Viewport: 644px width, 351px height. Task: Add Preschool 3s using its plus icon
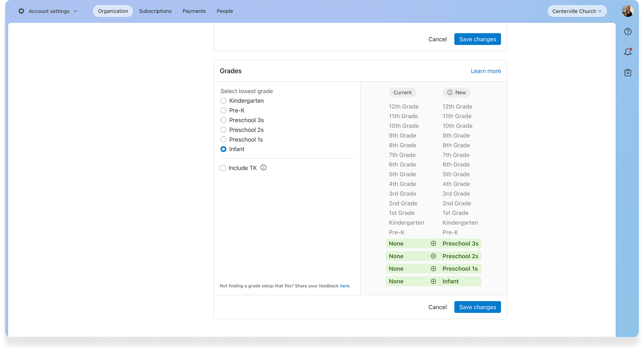pos(433,243)
